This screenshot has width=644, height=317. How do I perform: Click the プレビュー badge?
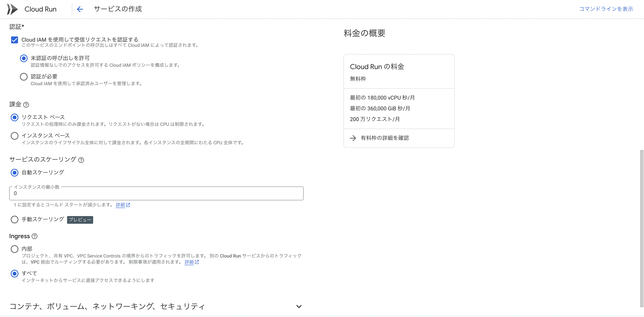tap(80, 220)
